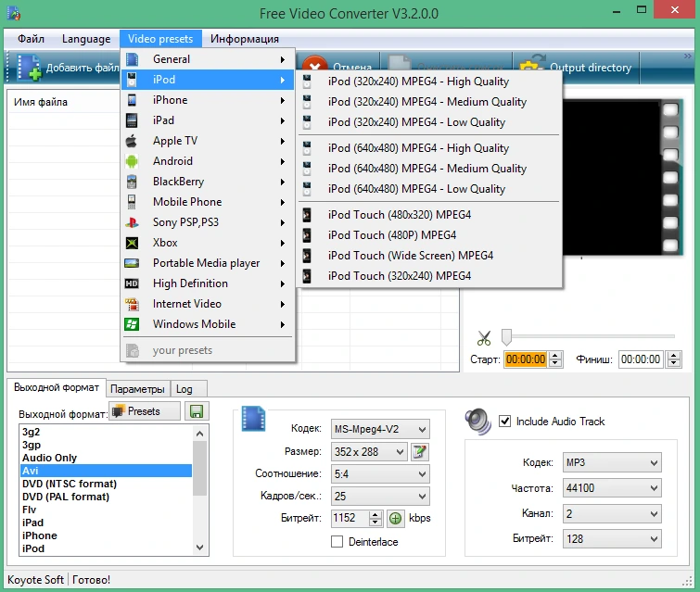
Task: Open the Language menu
Action: [86, 39]
